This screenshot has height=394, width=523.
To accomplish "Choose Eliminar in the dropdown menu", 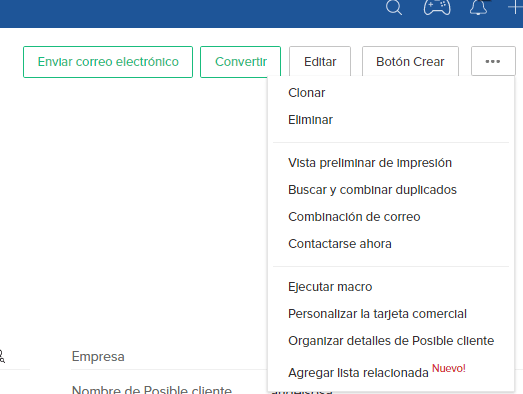I will coord(310,120).
